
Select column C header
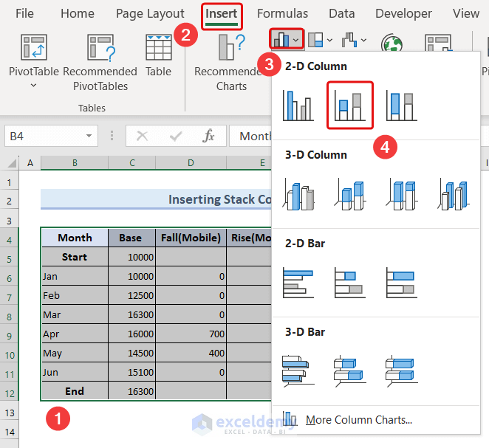[x=132, y=162]
